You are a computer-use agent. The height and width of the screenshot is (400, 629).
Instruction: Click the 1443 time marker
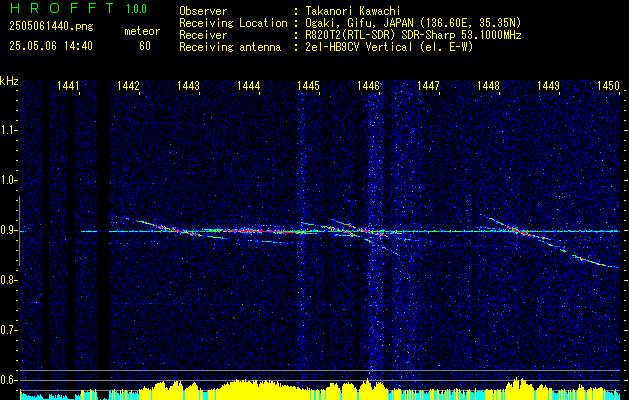pyautogui.click(x=189, y=85)
